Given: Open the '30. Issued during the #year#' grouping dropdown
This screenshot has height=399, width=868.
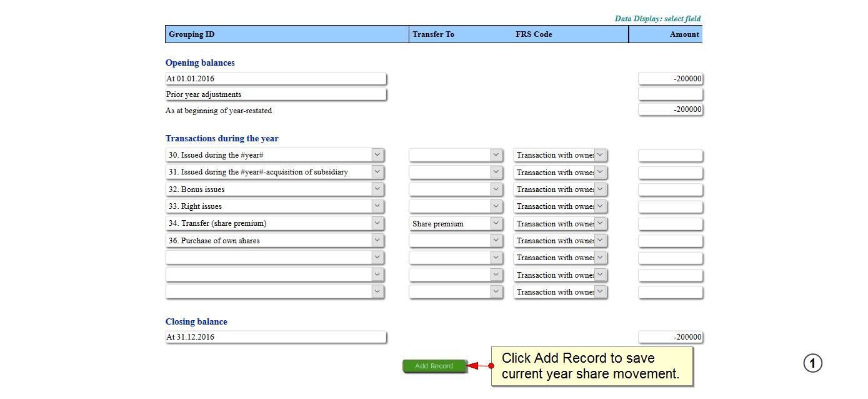Looking at the screenshot, I should pos(377,155).
